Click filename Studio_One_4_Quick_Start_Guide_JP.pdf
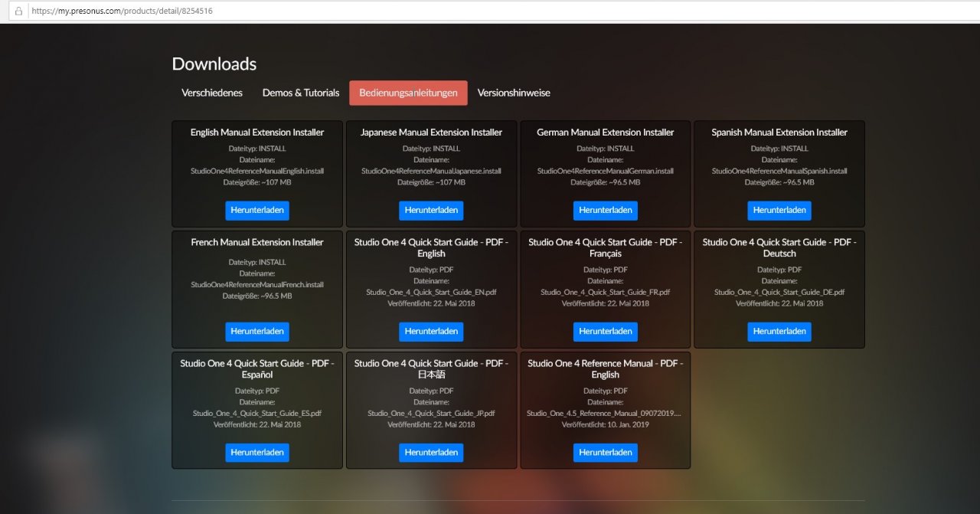 tap(431, 413)
